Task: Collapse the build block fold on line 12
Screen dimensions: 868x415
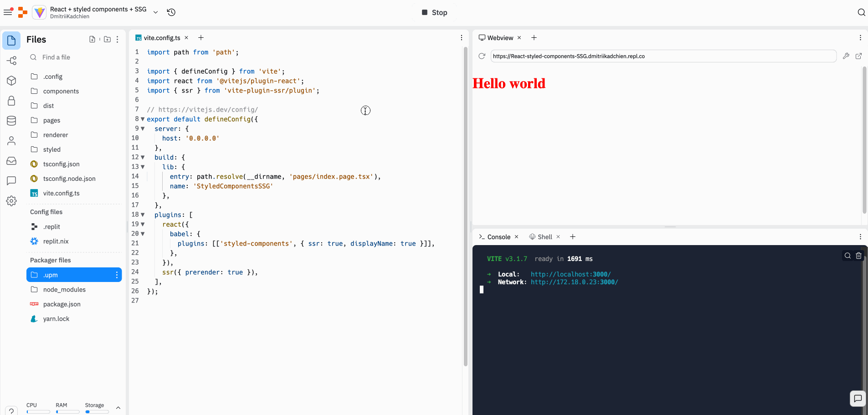Action: coord(143,157)
